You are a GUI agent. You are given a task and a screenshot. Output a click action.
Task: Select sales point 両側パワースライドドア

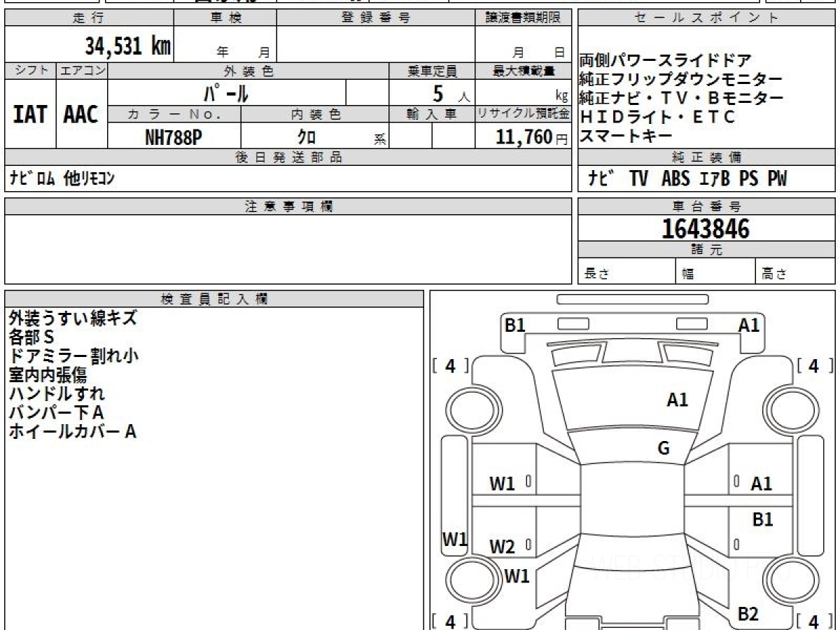pyautogui.click(x=665, y=61)
